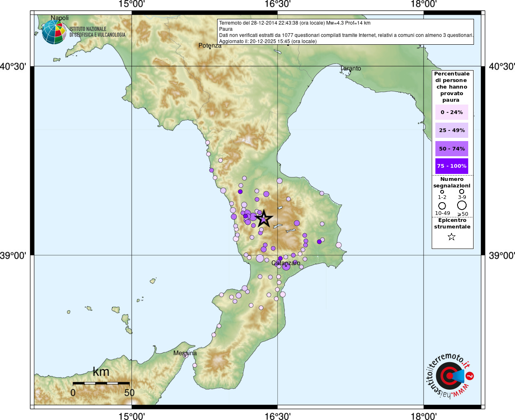Pick the 50 - 74% legend swatch
The width and height of the screenshot is (515, 420).
pos(451,148)
